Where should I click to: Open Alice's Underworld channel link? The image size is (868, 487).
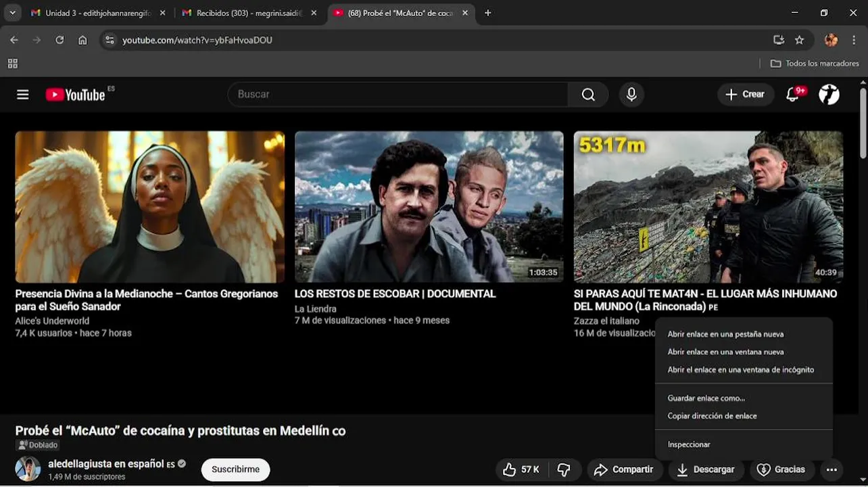52,321
